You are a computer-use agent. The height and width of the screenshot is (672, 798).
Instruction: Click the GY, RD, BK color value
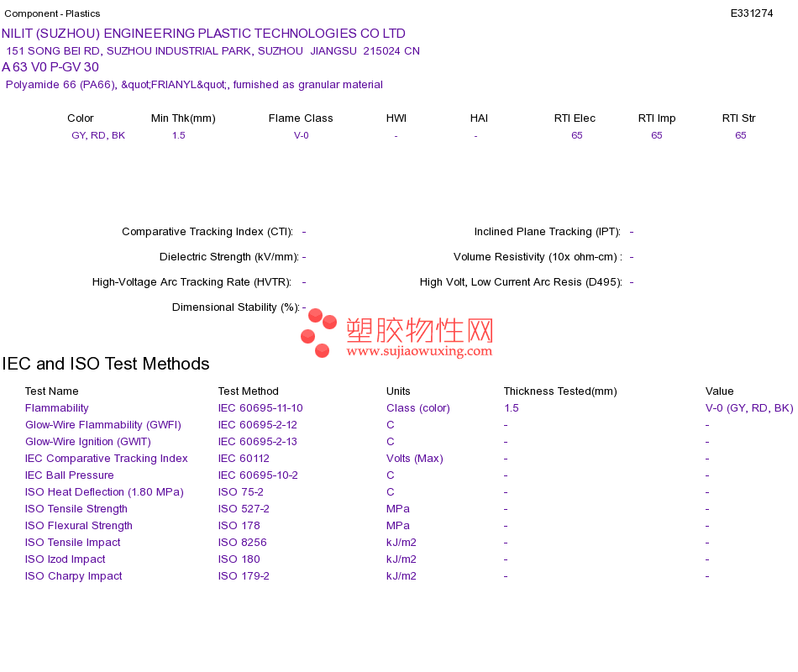(x=98, y=135)
